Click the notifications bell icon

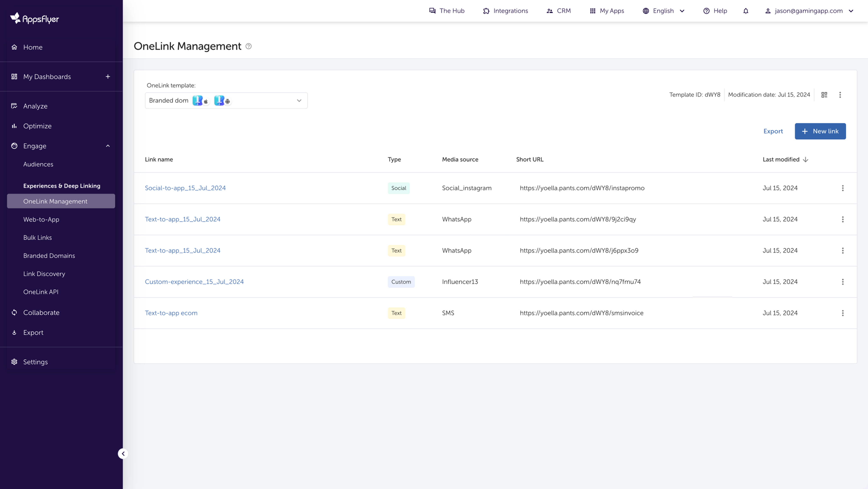[x=746, y=11]
